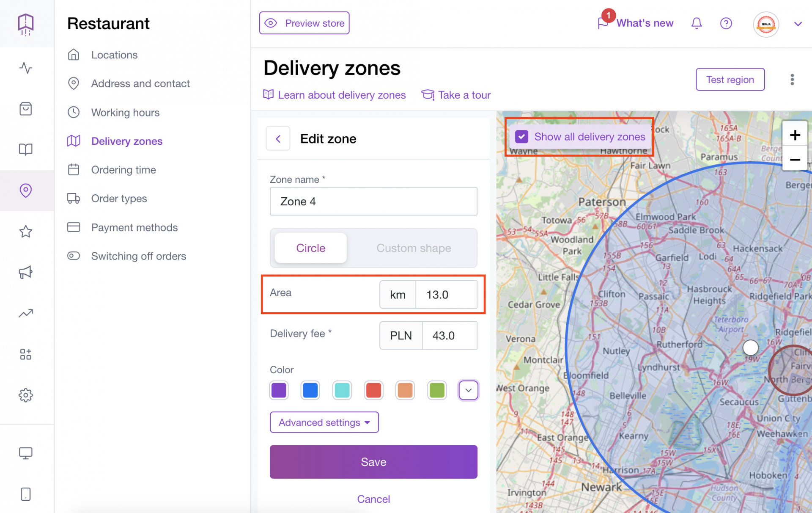The height and width of the screenshot is (513, 812).
Task: Zoom out on the map
Action: (794, 160)
